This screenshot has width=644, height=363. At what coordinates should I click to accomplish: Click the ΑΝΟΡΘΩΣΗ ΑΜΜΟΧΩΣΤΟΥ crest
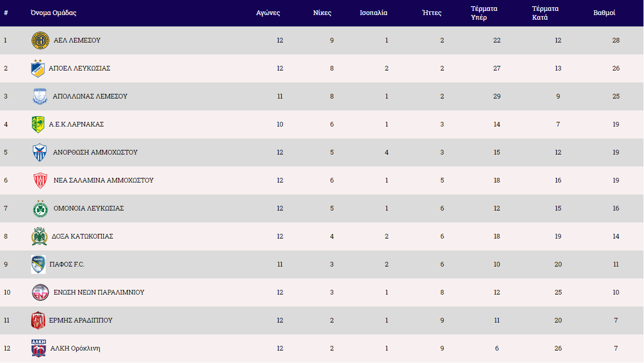[40, 152]
